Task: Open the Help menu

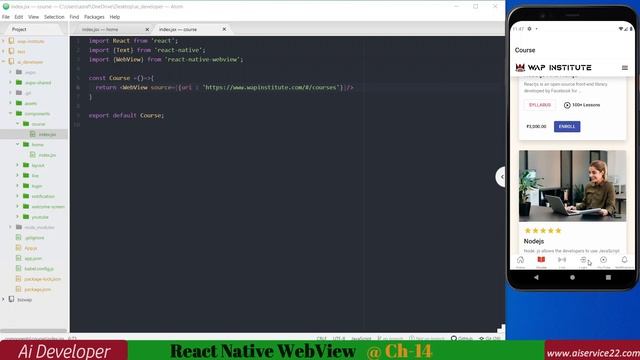Action: pos(115,17)
